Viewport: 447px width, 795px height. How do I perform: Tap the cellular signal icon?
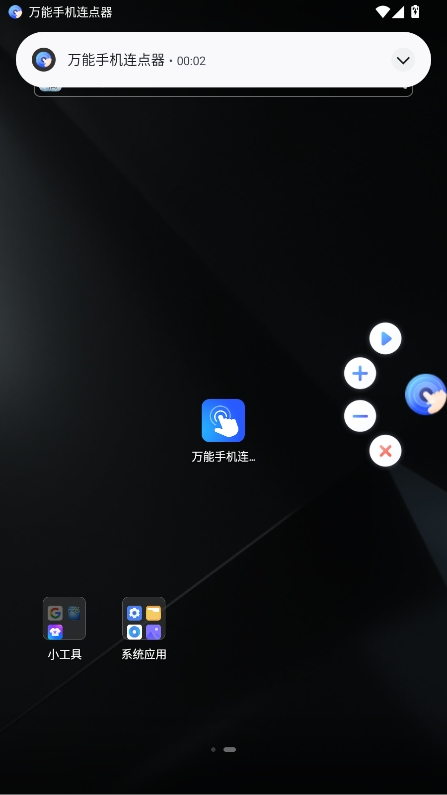[x=398, y=12]
